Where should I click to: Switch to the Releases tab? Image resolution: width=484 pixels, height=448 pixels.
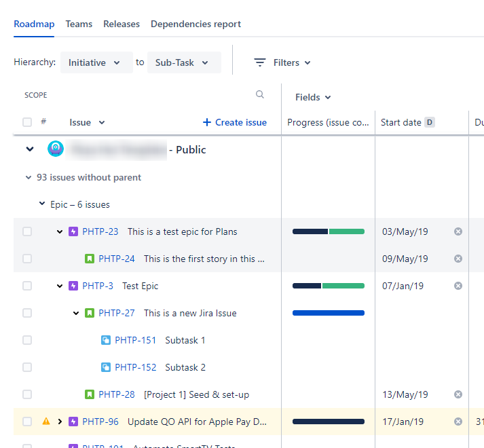pos(122,24)
